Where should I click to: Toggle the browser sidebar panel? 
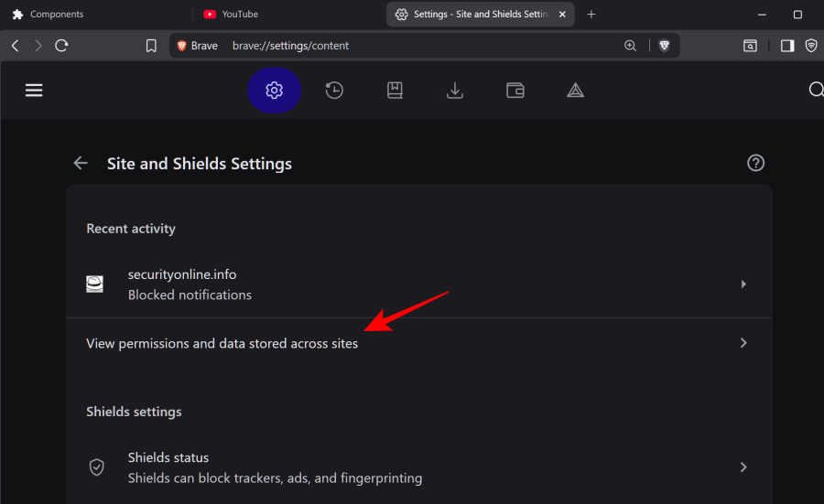pyautogui.click(x=786, y=46)
